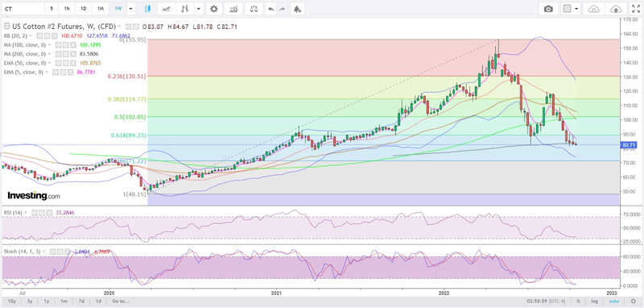Collapse the legend of US Cotton #2 Futures
Image resolution: width=644 pixels, height=308 pixels.
pyautogui.click(x=6, y=27)
